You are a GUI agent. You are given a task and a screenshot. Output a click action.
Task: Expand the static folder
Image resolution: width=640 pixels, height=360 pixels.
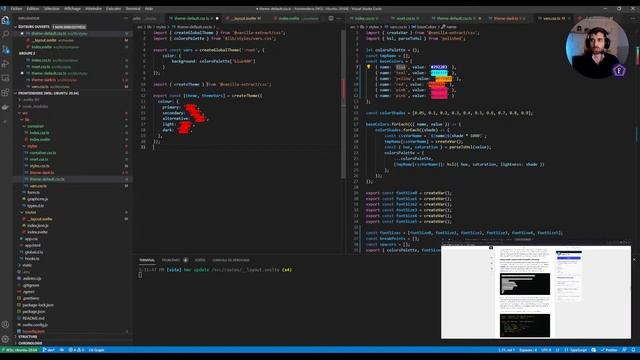click(x=27, y=265)
